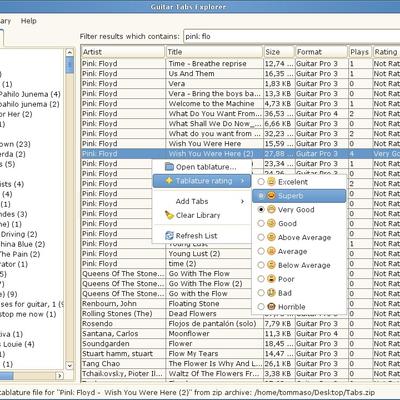This screenshot has width=400, height=400.
Task: Click the Superb smiley icon
Action: coord(272,196)
